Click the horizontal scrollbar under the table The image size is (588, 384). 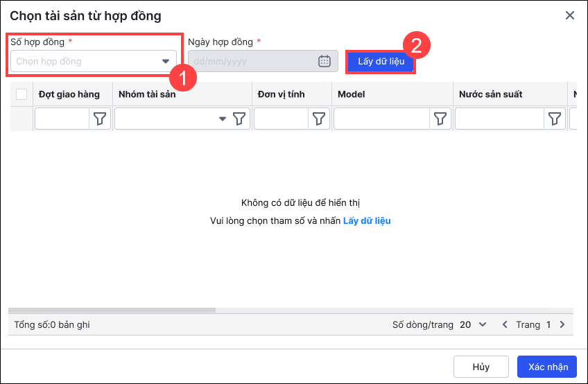pos(112,310)
